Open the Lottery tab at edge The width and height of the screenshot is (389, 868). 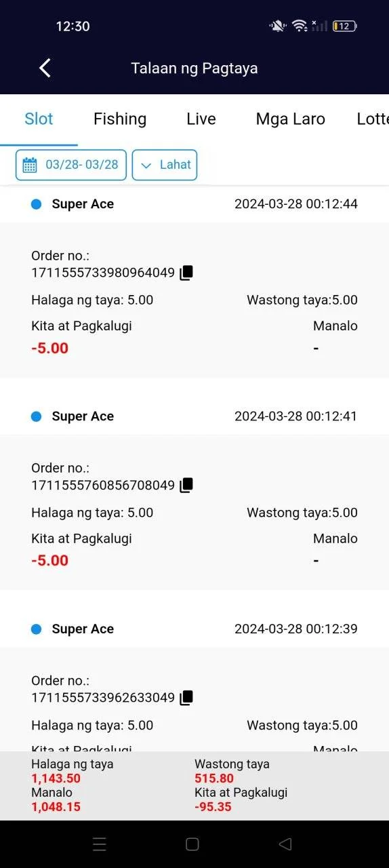pos(373,119)
